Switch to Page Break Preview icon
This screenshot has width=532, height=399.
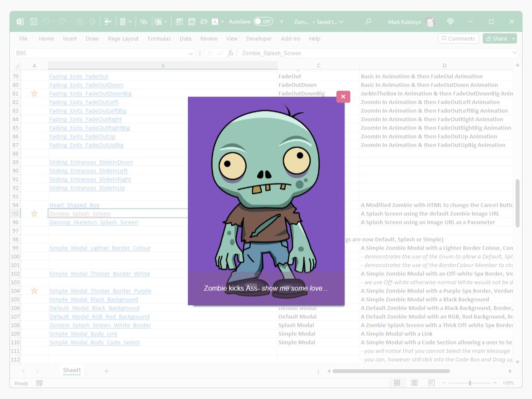pyautogui.click(x=431, y=383)
